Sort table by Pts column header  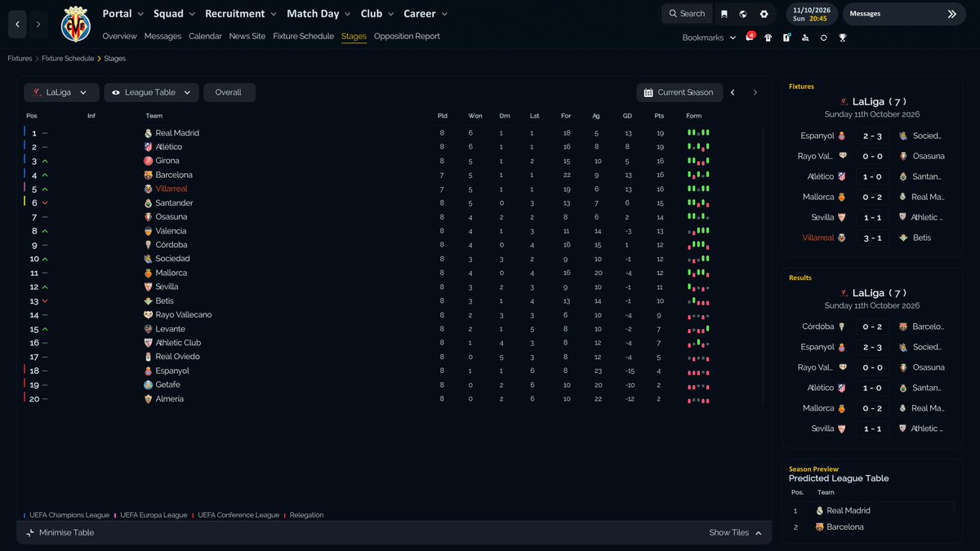click(659, 116)
